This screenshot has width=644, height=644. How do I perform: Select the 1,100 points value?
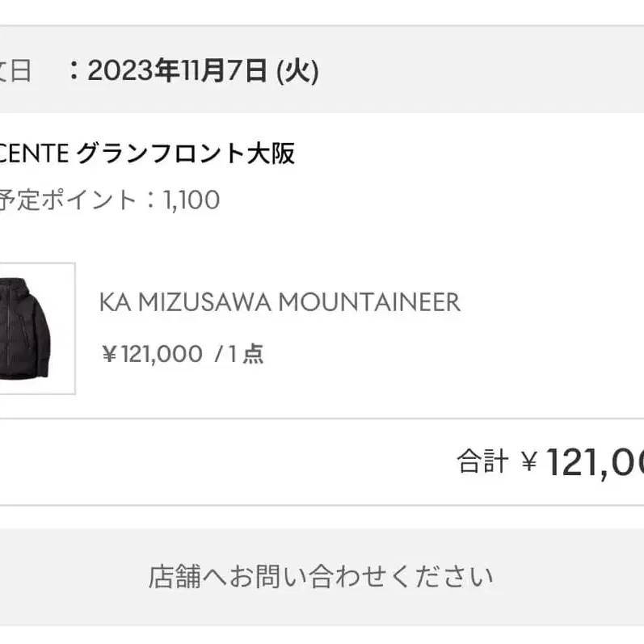click(x=192, y=200)
